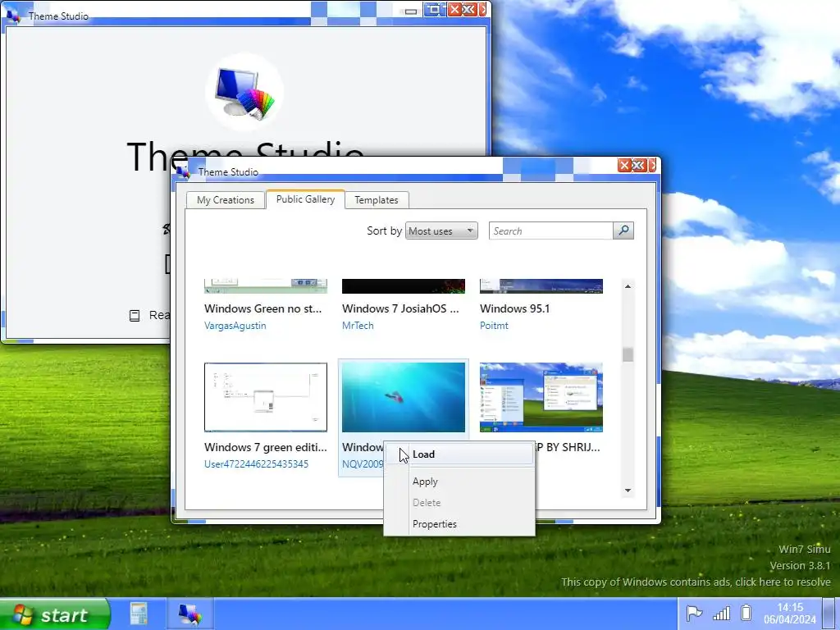The width and height of the screenshot is (840, 630).
Task: Click the Windows 7 JosiahOS theme title
Action: pyautogui.click(x=400, y=308)
